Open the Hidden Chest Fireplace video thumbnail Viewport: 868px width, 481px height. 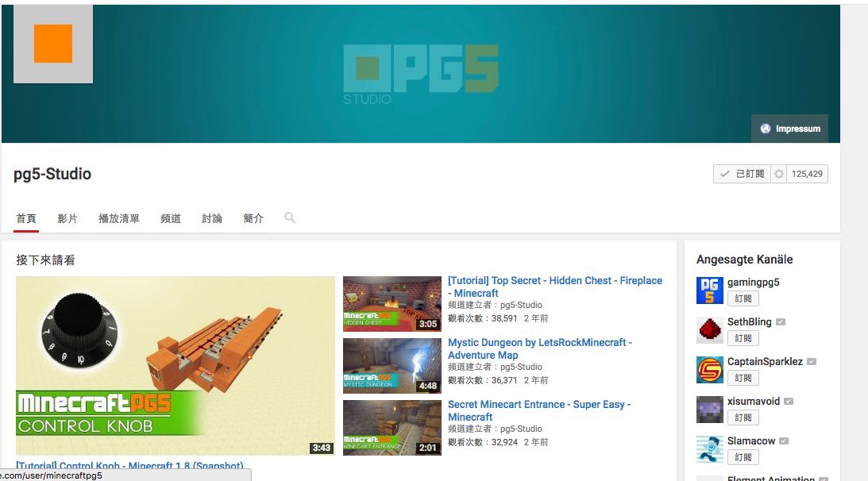tap(392, 304)
